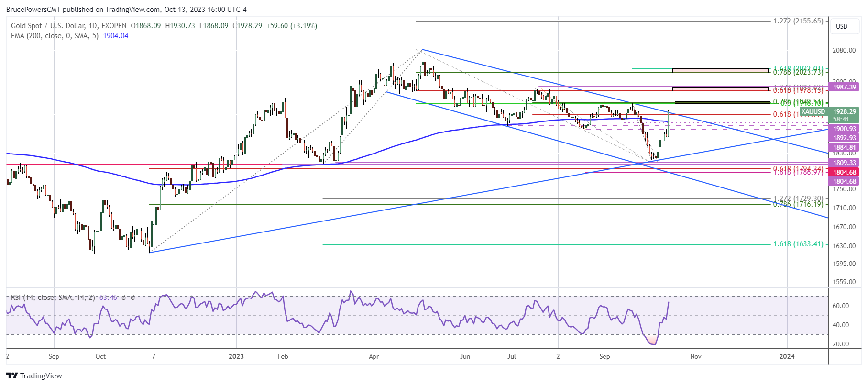Click the 1670.00 price axis label
This screenshot has width=868, height=386.
click(x=844, y=227)
